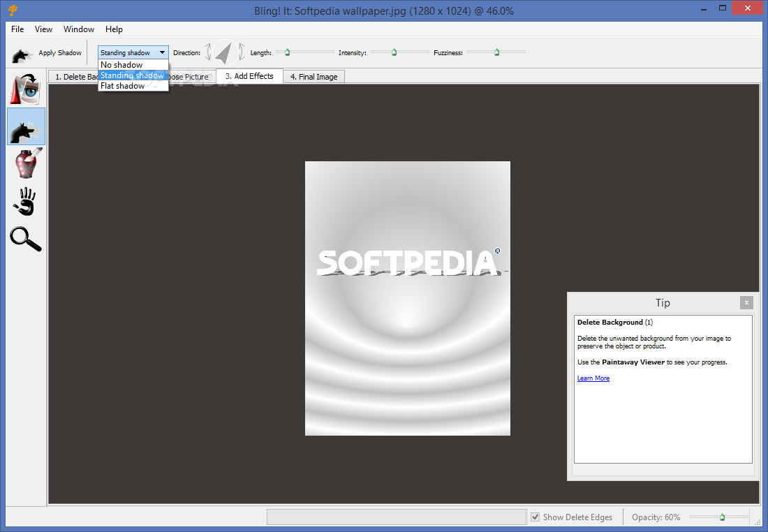
Task: Open the Window menu
Action: tap(79, 29)
